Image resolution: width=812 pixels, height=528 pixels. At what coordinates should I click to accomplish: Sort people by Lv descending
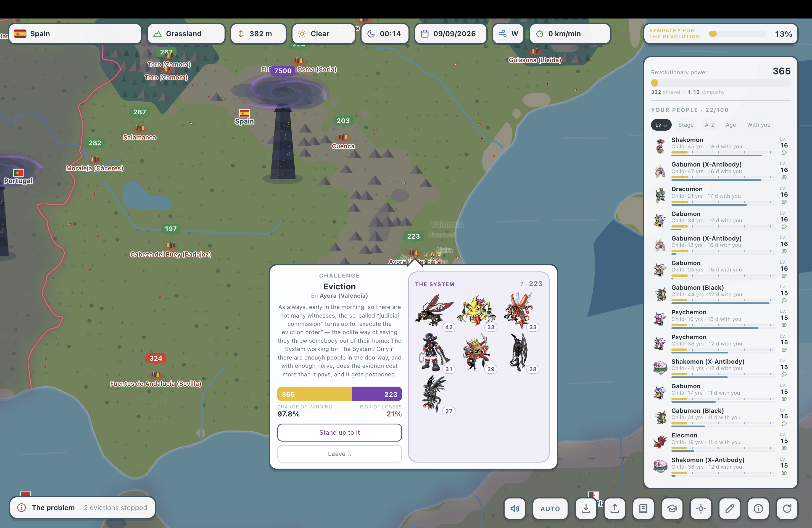tap(661, 125)
